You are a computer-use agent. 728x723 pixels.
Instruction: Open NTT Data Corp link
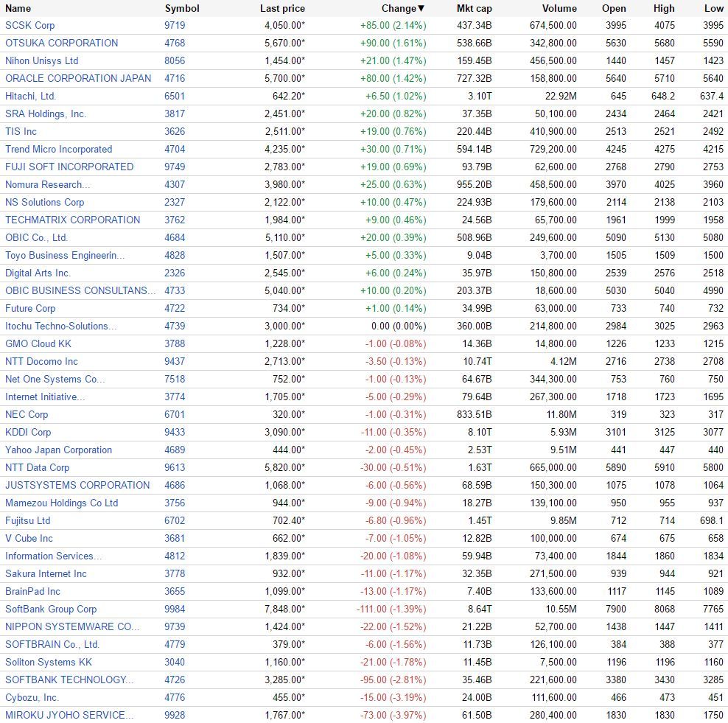click(x=37, y=467)
